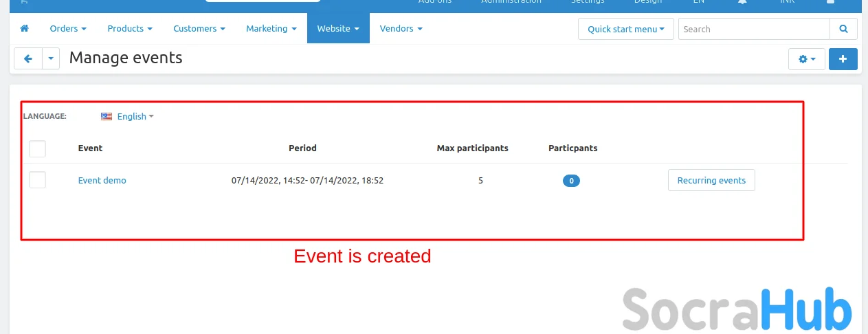Open the gear actions menu
The height and width of the screenshot is (334, 868).
[x=806, y=59]
